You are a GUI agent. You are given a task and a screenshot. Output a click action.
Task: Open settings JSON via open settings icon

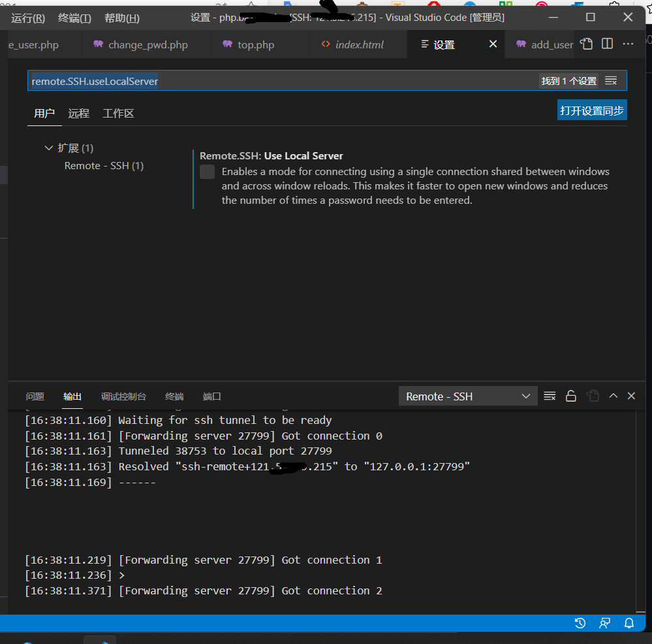click(x=586, y=42)
